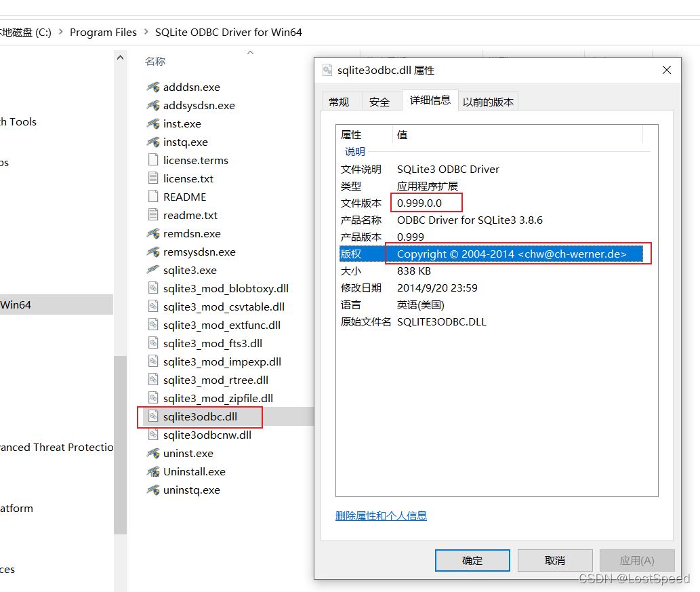Select the sqlite3odbcnw.dll file name
Image resolution: width=700 pixels, height=592 pixels.
click(207, 435)
